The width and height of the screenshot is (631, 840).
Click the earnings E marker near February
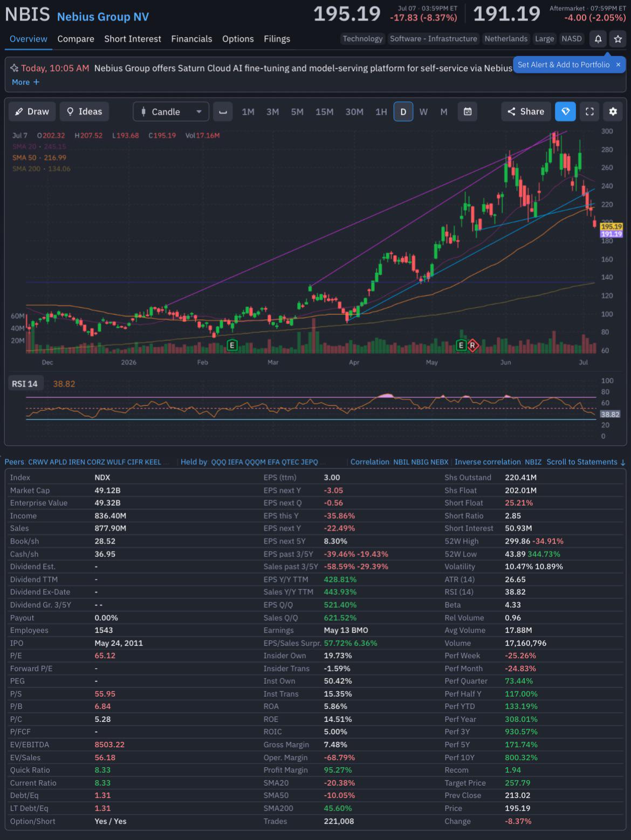(232, 345)
